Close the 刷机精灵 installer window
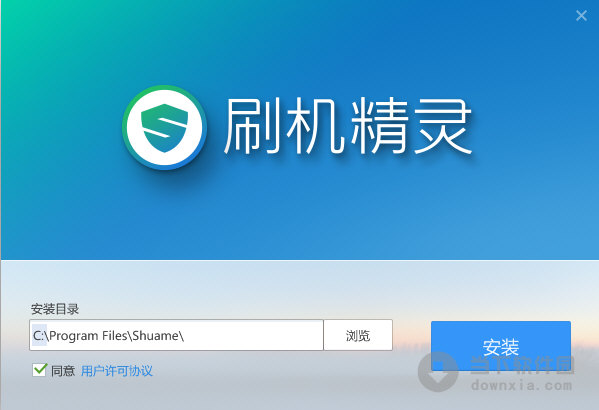 [581, 16]
